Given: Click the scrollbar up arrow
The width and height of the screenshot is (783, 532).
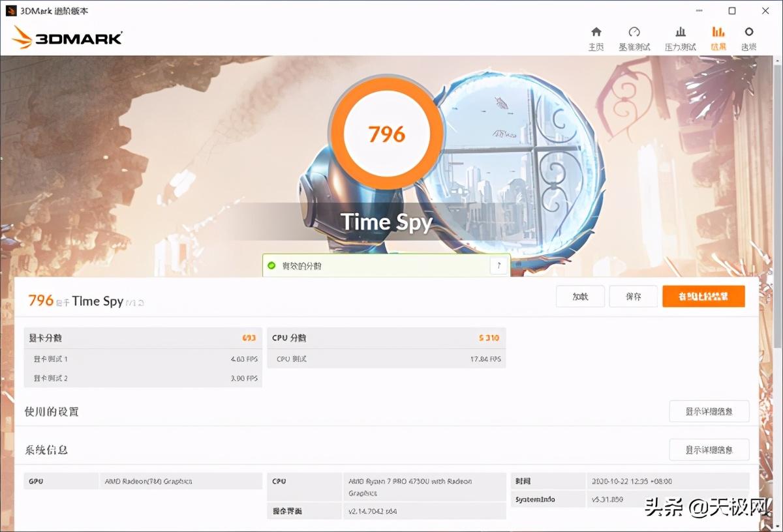Looking at the screenshot, I should click(x=778, y=61).
